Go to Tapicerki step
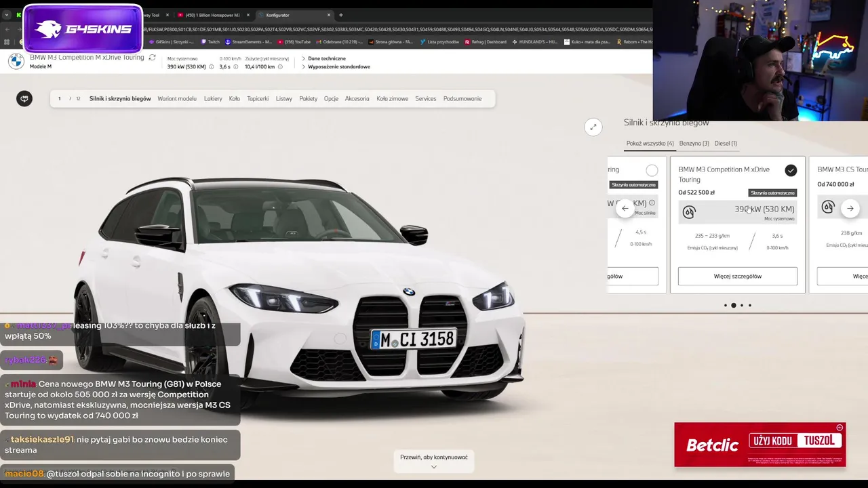Image resolution: width=868 pixels, height=488 pixels. [258, 99]
